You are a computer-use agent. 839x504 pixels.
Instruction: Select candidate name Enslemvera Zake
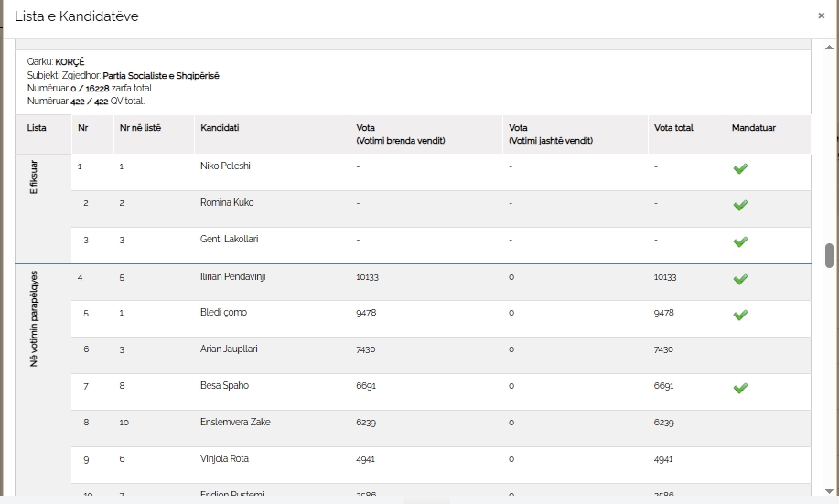click(x=235, y=422)
